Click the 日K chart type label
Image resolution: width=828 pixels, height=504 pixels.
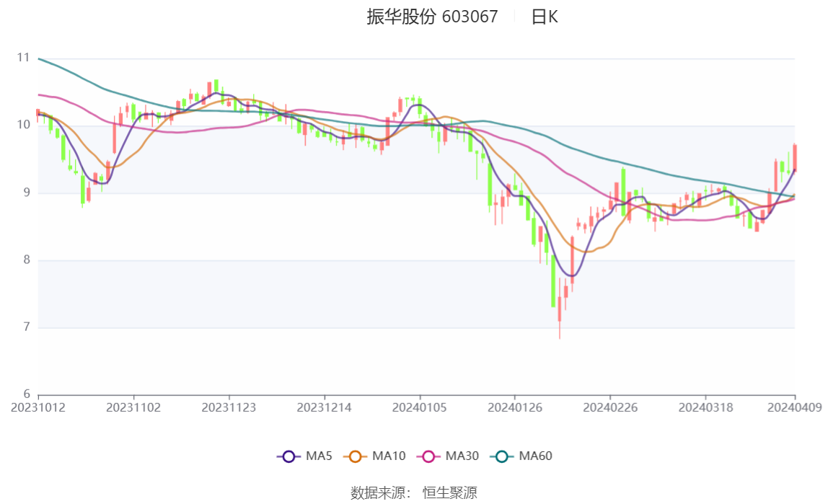(x=545, y=17)
